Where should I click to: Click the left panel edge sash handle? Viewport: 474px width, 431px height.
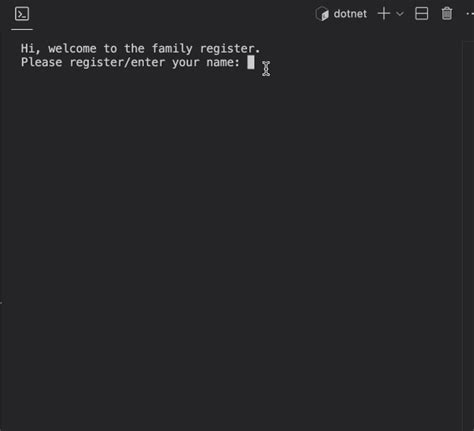(1, 303)
